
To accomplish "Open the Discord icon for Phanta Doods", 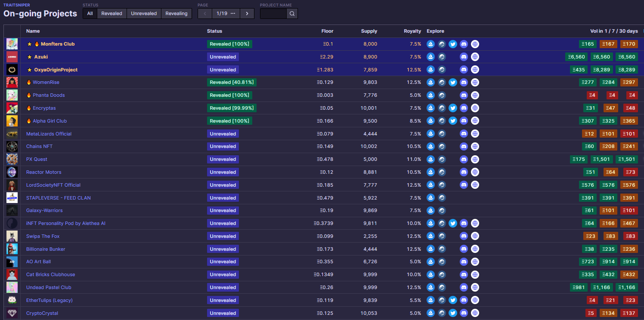I will pos(464,95).
